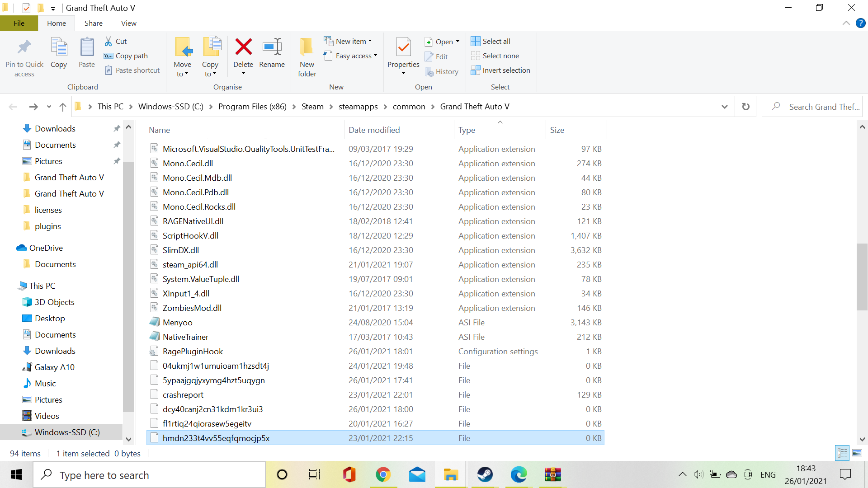Expand the address bar history dropdown
This screenshot has height=488, width=868.
[725, 107]
